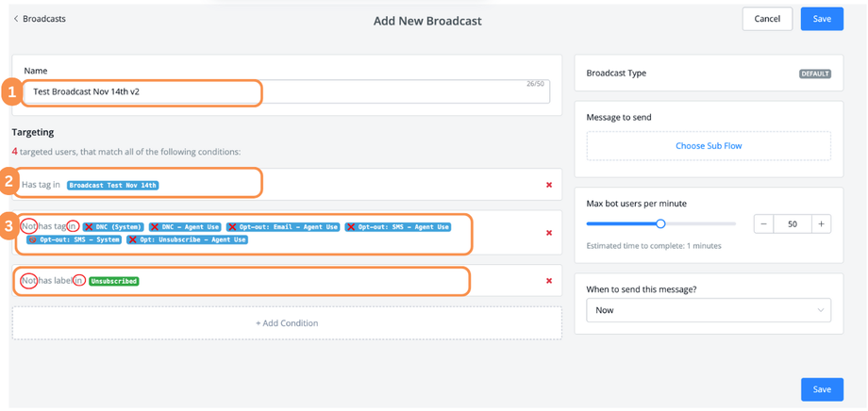This screenshot has height=411, width=868.
Task: Click the 'DNC – Agent Use' tag chip
Action: [186, 227]
